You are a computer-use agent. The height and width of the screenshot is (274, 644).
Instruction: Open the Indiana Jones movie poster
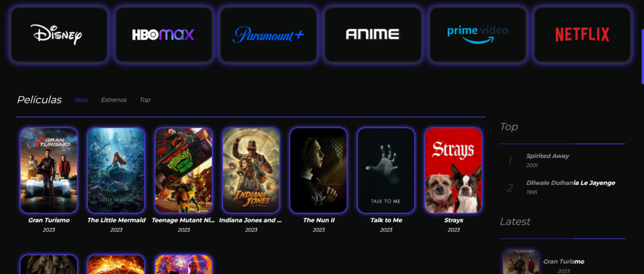click(x=251, y=170)
